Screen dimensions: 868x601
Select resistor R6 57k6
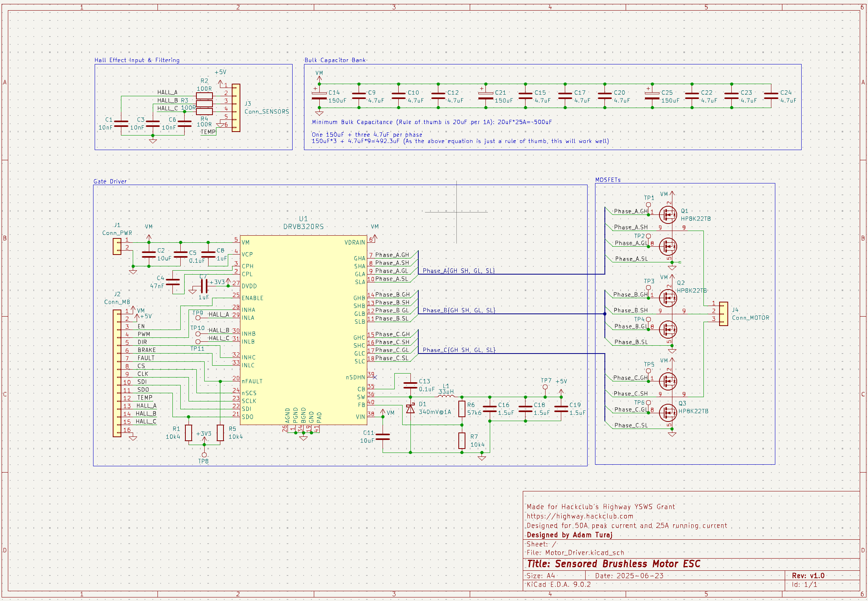pyautogui.click(x=462, y=409)
